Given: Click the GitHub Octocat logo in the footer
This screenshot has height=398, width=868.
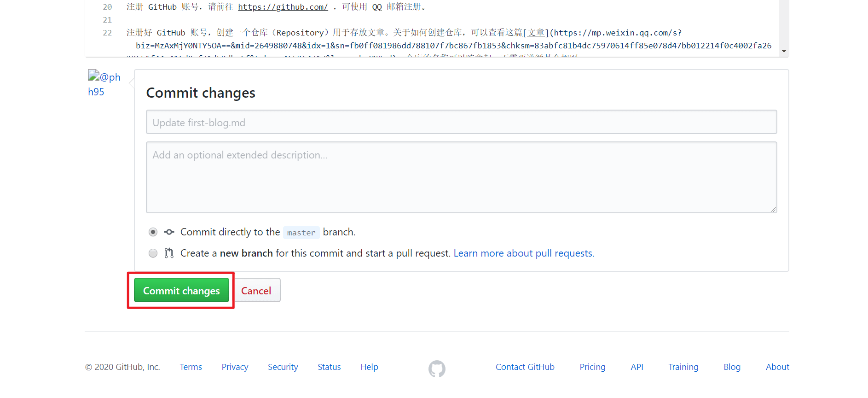Looking at the screenshot, I should click(x=437, y=369).
